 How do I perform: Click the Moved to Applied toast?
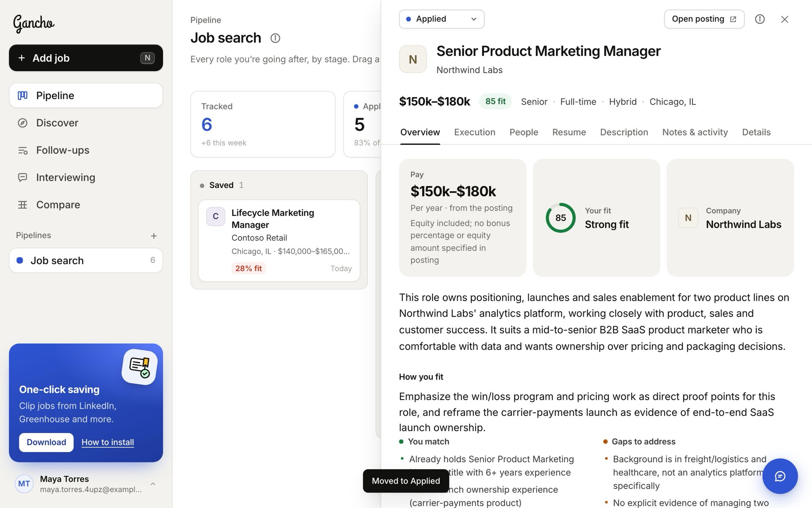point(406,481)
